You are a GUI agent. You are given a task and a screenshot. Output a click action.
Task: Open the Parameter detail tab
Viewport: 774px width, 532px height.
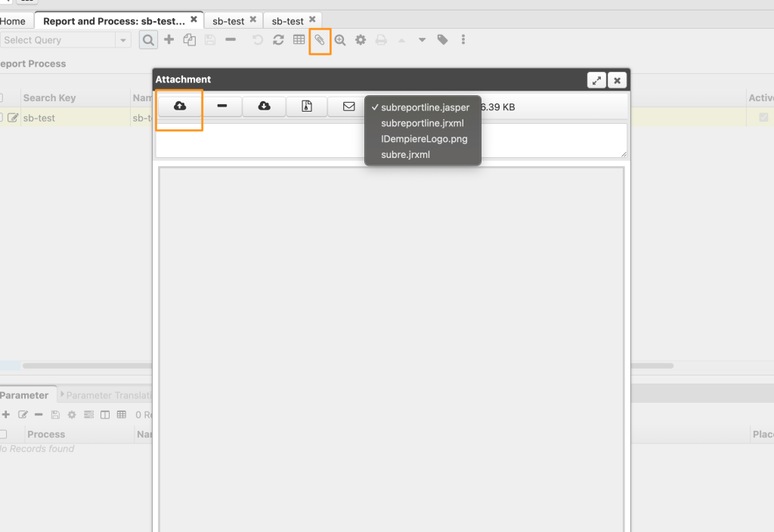pos(24,395)
